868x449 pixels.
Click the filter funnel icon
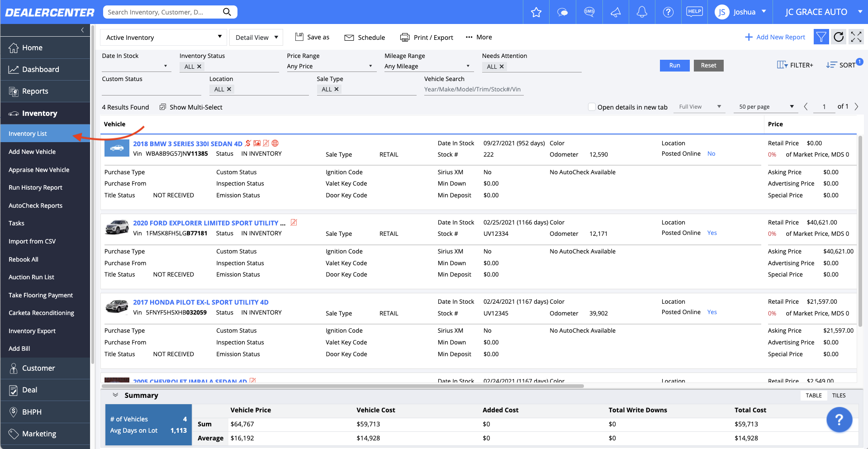tap(821, 37)
